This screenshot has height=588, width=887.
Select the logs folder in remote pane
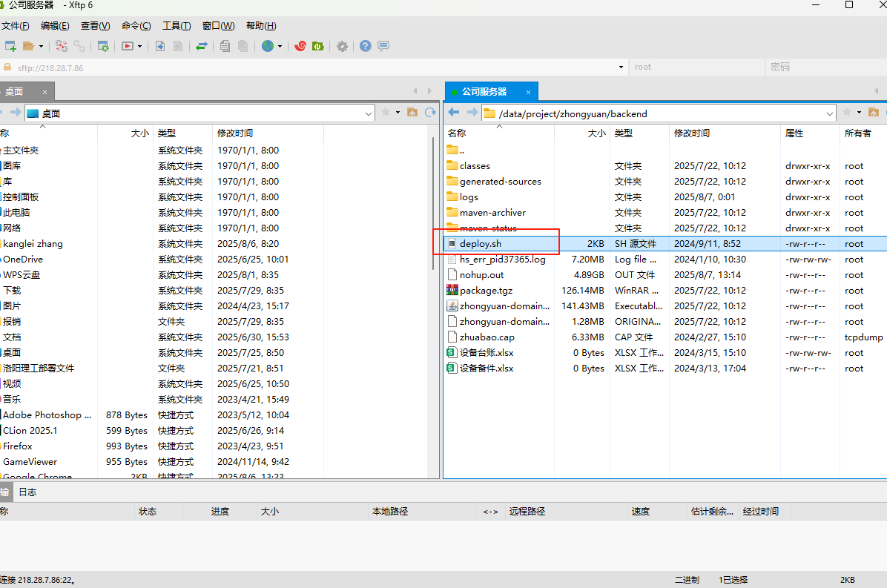[x=469, y=197]
